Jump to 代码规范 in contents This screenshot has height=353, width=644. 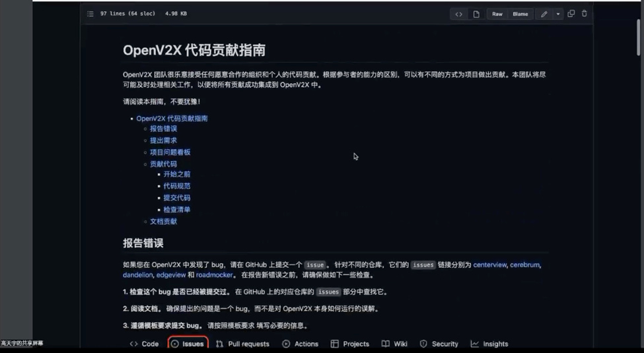click(x=177, y=186)
